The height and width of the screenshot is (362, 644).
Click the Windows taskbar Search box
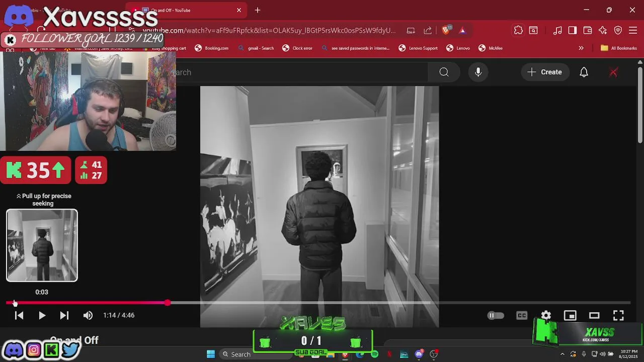click(x=255, y=354)
